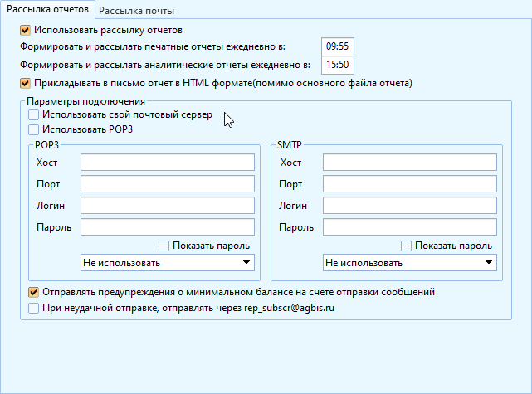This screenshot has height=394, width=532.
Task: Check Показать пароль under SMTP
Action: (x=407, y=246)
